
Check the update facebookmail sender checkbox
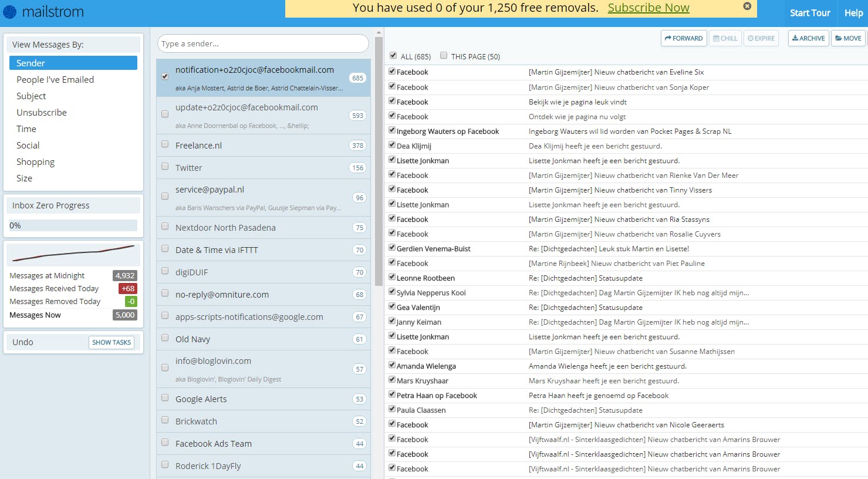pyautogui.click(x=165, y=114)
